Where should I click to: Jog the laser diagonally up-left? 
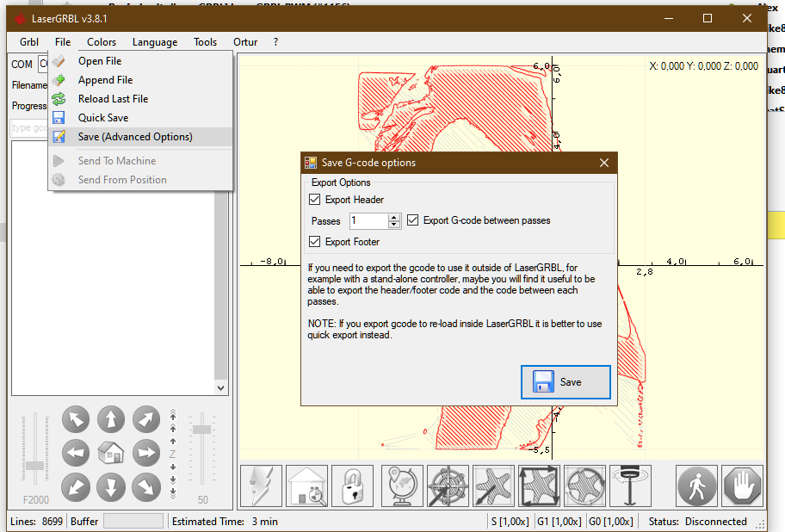[76, 419]
